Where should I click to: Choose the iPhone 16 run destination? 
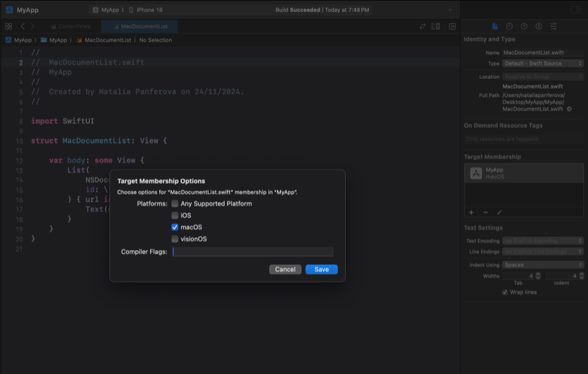click(146, 10)
